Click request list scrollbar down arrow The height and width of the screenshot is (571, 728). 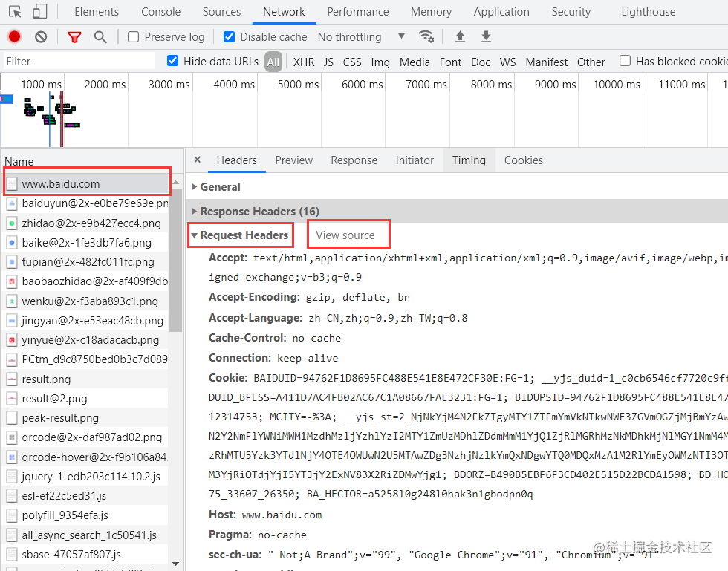tap(175, 564)
